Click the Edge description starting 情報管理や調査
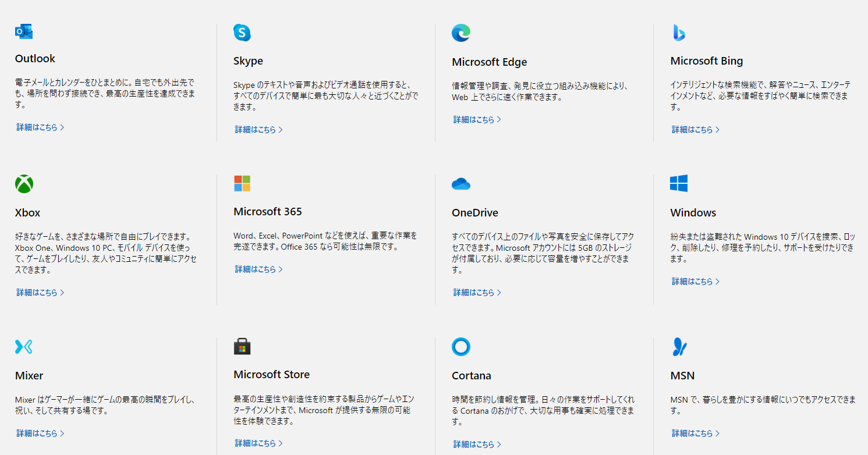Viewport: 868px width, 455px height. coord(540,91)
